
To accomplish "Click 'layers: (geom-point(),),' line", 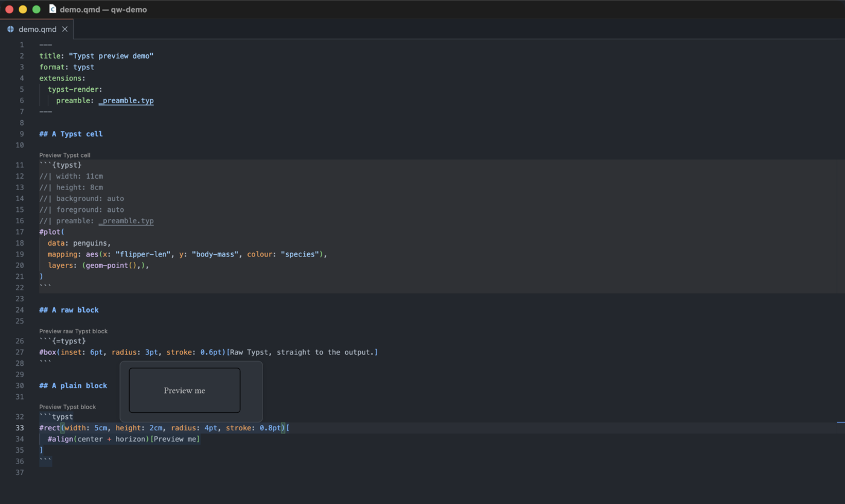I will point(98,266).
